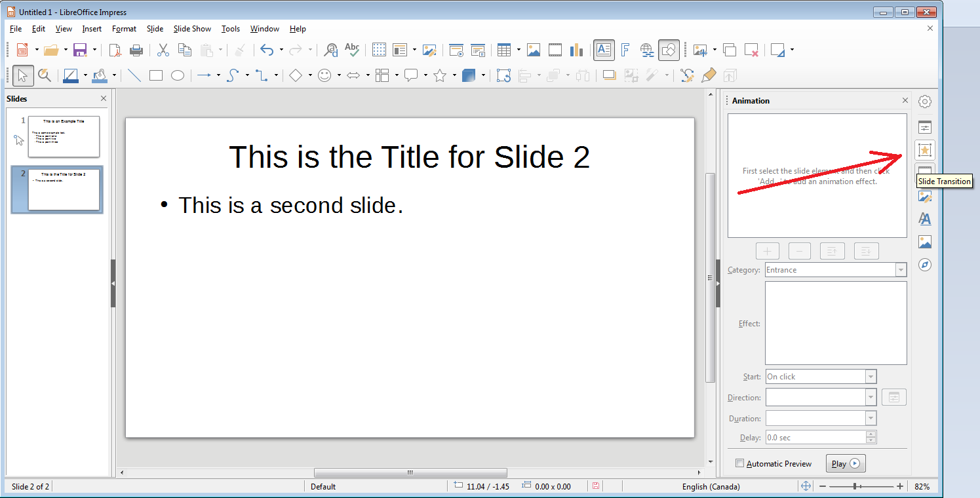980x498 pixels.
Task: Click the Copy icon
Action: click(x=185, y=50)
